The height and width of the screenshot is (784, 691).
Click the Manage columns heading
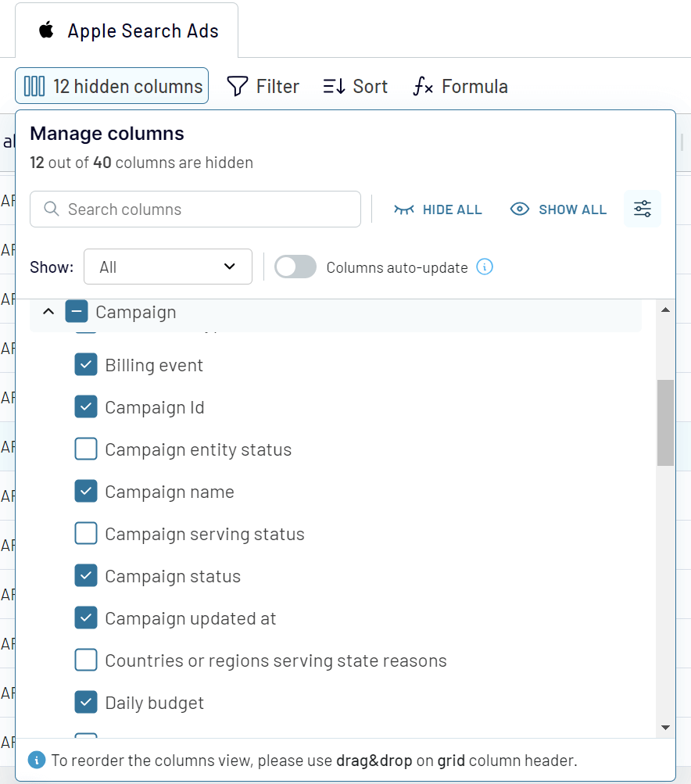[107, 134]
